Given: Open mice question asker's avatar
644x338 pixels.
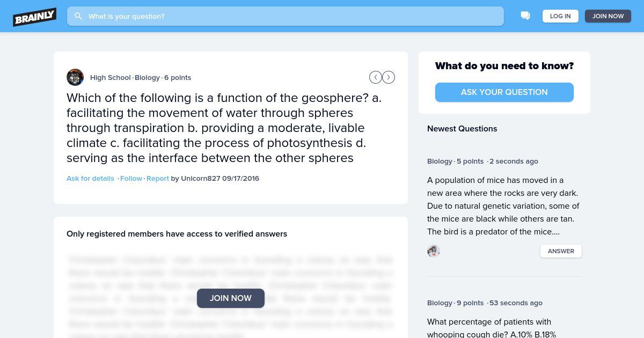Looking at the screenshot, I should [434, 251].
